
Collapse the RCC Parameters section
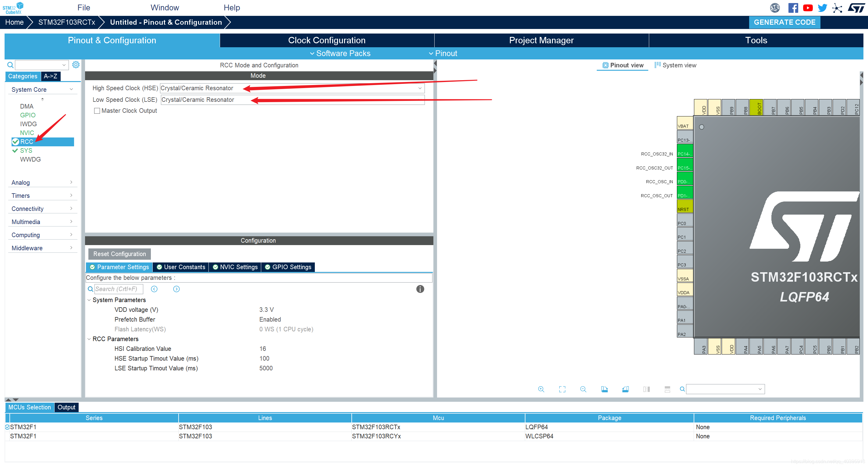click(89, 339)
